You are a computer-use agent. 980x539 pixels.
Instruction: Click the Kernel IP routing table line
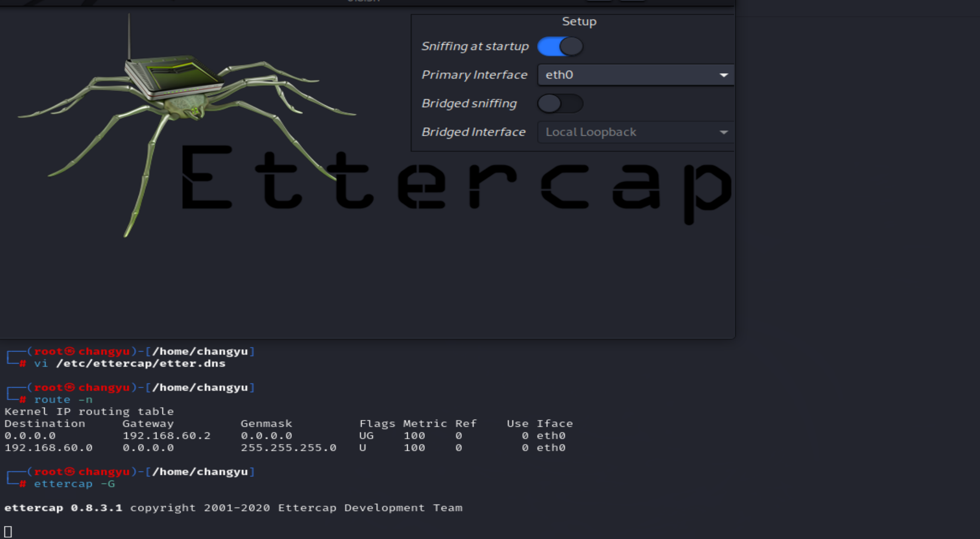[x=89, y=412]
